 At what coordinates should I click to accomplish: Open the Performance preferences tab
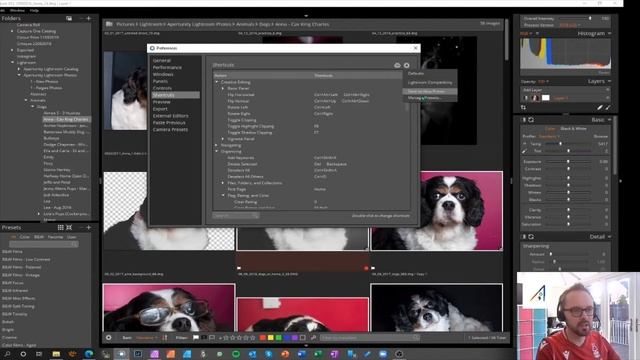coord(167,67)
